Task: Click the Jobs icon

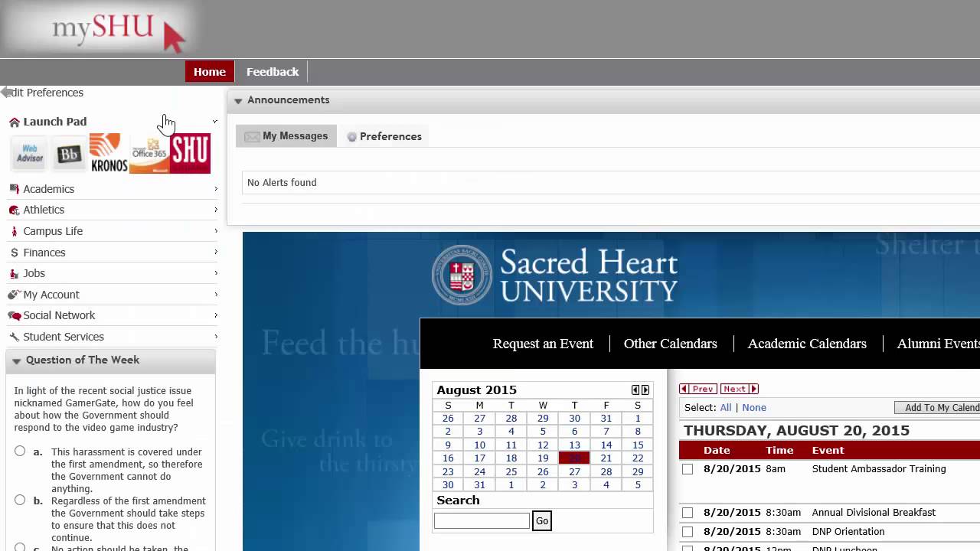Action: coord(14,273)
